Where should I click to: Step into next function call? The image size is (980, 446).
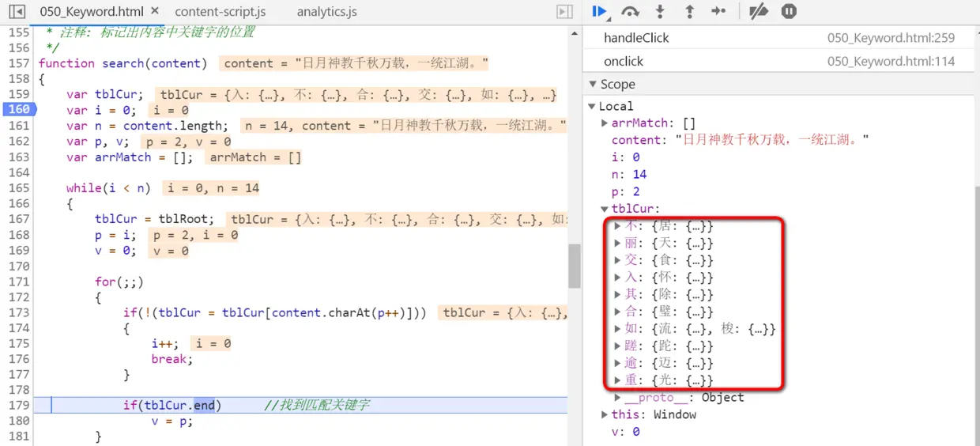(660, 11)
